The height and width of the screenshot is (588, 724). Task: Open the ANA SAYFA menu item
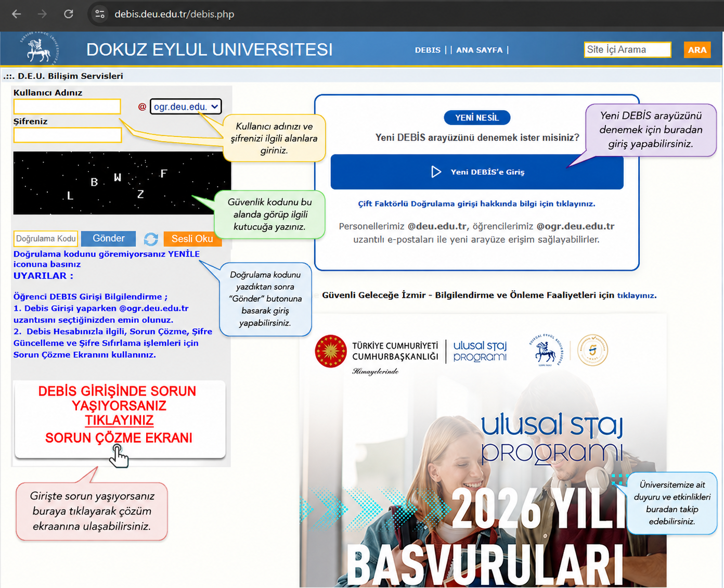pyautogui.click(x=479, y=50)
